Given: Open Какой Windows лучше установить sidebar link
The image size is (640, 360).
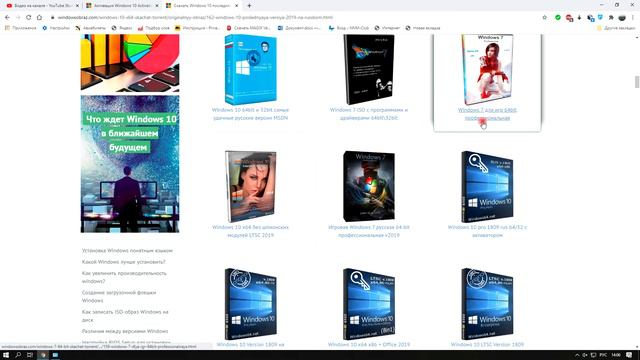Looking at the screenshot, I should (x=124, y=262).
